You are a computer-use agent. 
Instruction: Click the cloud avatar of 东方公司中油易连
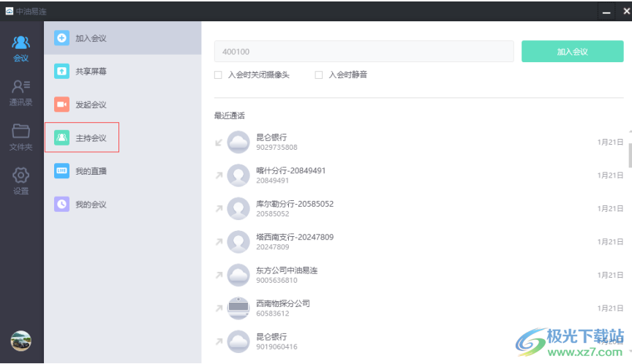pos(238,275)
